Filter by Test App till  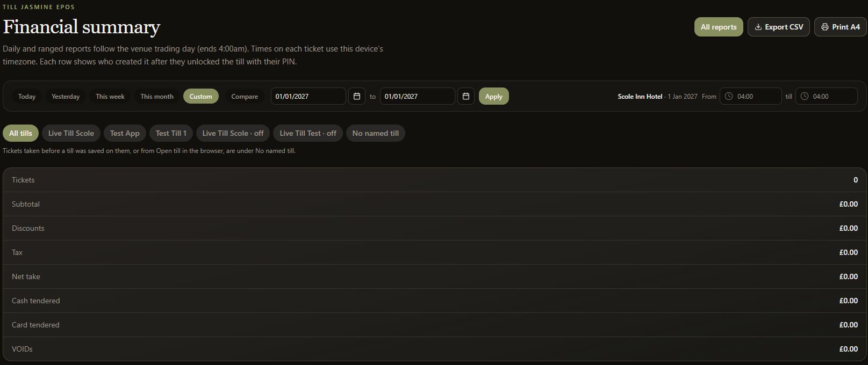(125, 133)
